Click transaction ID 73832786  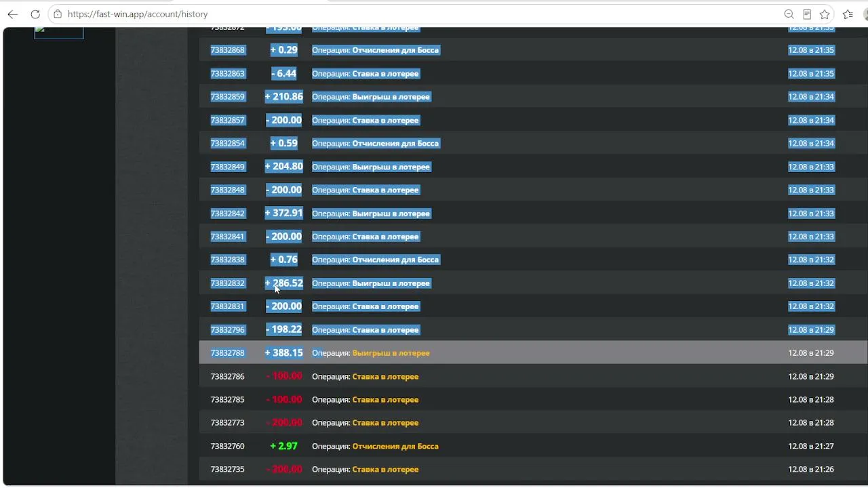[x=228, y=377]
